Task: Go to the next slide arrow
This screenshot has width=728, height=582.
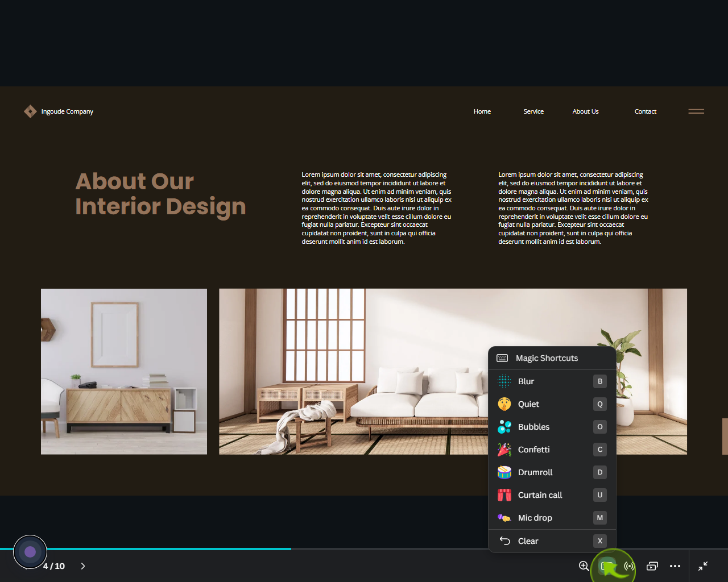Action: point(83,566)
